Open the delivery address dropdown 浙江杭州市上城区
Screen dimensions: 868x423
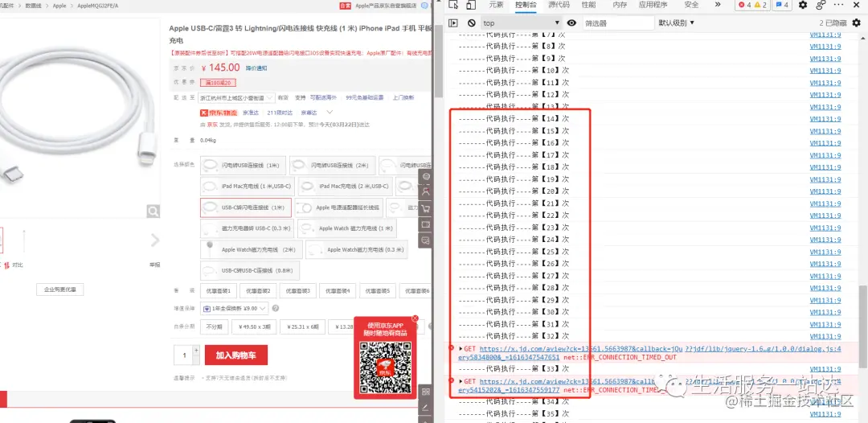point(237,97)
